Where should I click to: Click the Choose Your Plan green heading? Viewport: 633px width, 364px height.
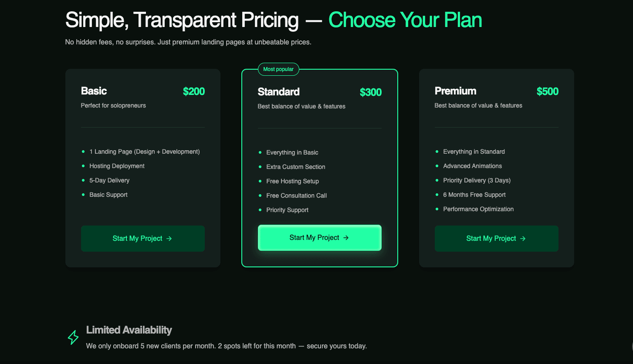405,20
